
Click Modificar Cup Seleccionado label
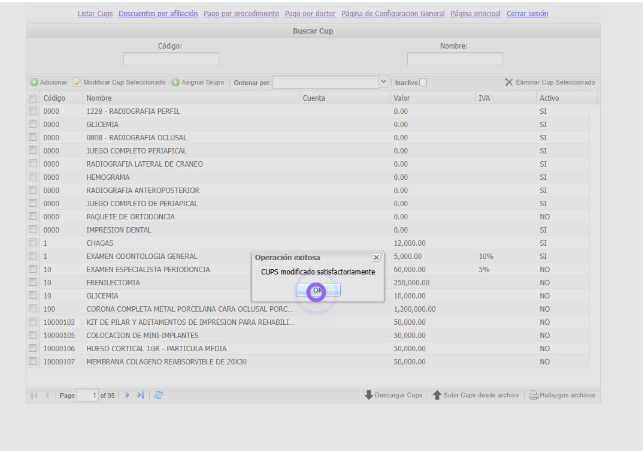[x=124, y=82]
